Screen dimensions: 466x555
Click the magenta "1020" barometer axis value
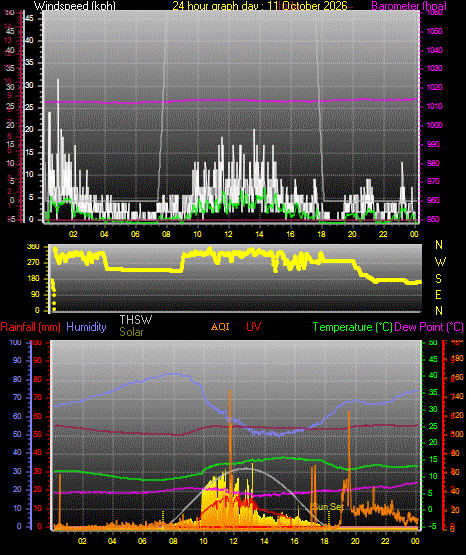434,87
